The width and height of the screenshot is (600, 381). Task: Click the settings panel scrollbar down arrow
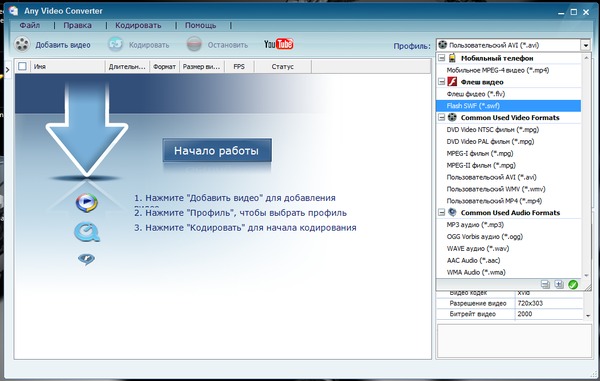(588, 315)
